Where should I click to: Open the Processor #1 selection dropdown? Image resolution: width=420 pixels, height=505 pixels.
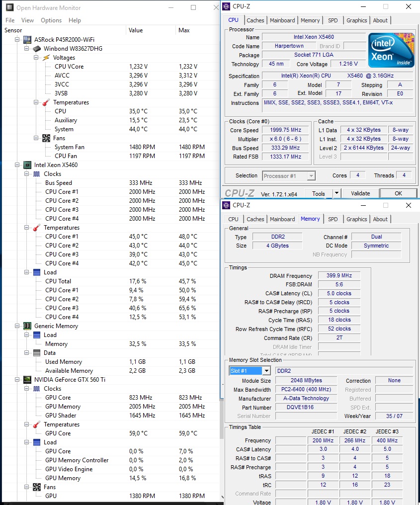(x=311, y=176)
